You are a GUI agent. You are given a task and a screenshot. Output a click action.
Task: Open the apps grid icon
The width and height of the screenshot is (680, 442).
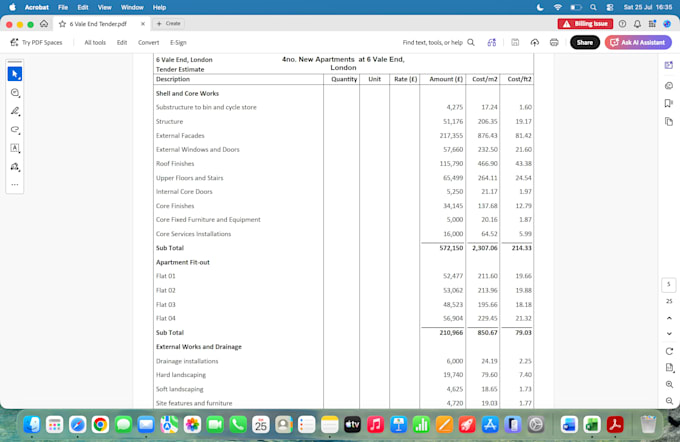(652, 24)
